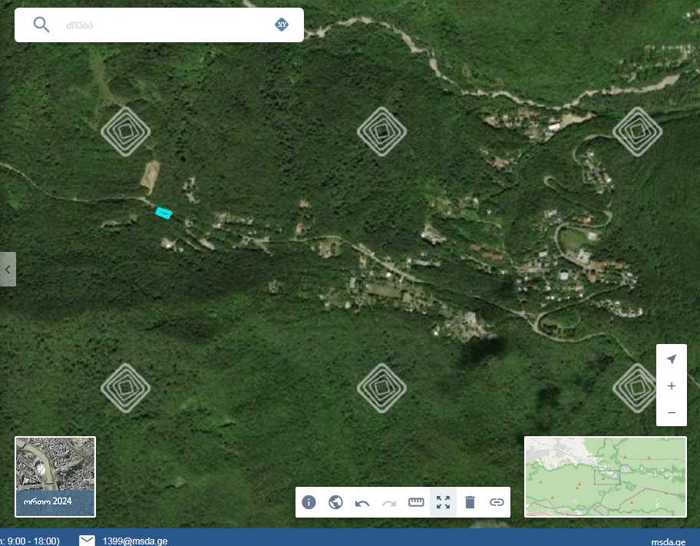This screenshot has height=546, width=700.
Task: Zoom in with the plus button
Action: tap(671, 386)
